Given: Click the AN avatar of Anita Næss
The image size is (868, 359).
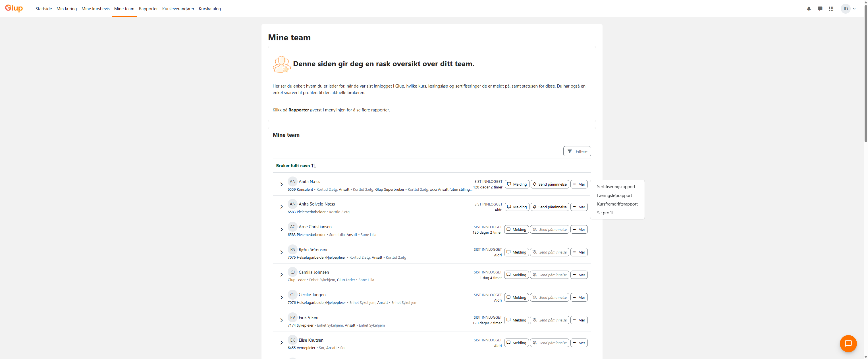Looking at the screenshot, I should 292,181.
